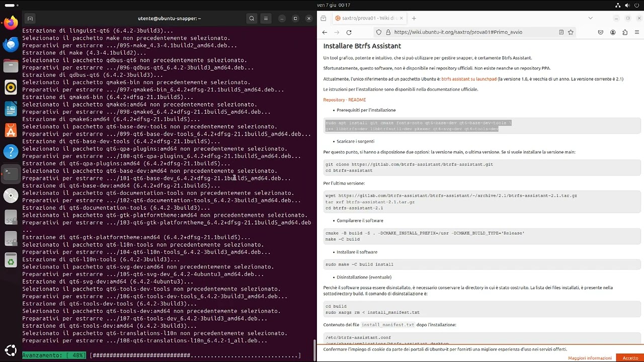Click Maggiori informazioni in the cookie bar

pos(590,358)
